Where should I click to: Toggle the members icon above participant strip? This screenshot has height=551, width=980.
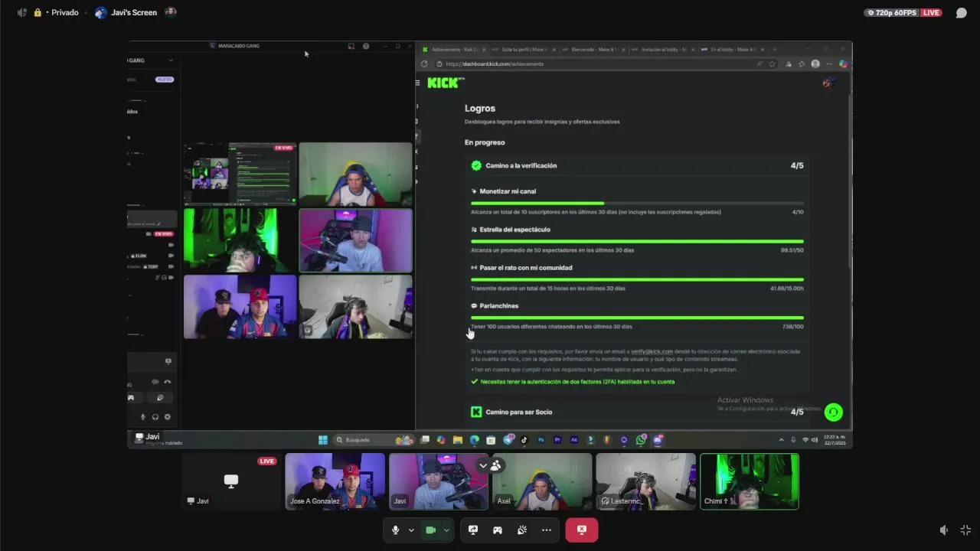(496, 465)
